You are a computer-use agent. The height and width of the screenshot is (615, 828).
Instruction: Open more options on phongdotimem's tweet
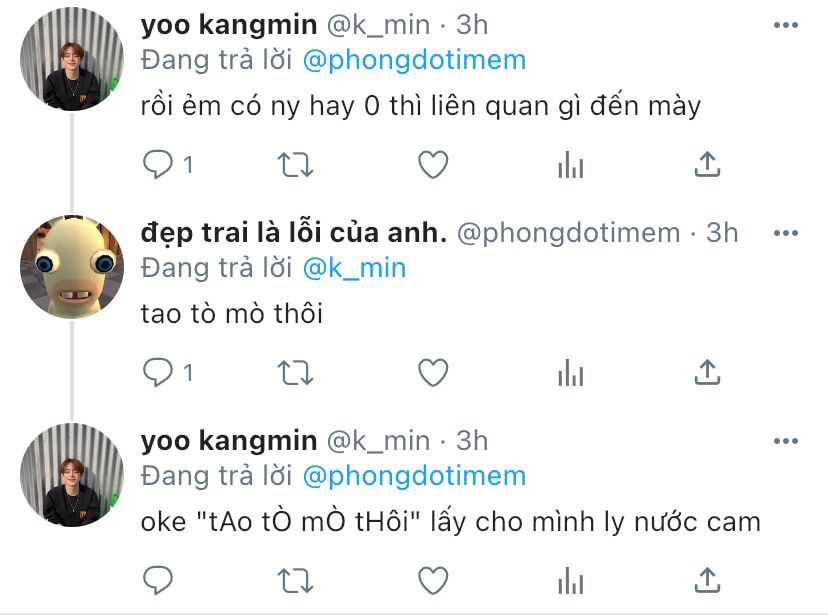click(x=786, y=233)
